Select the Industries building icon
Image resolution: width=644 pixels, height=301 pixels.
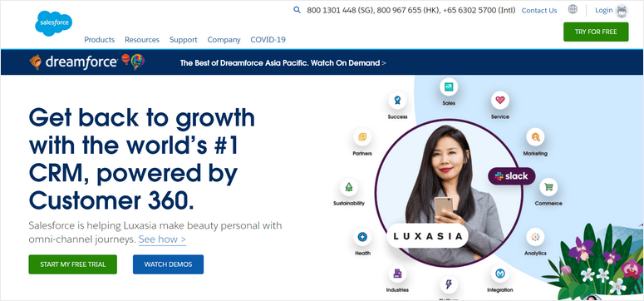tap(397, 274)
